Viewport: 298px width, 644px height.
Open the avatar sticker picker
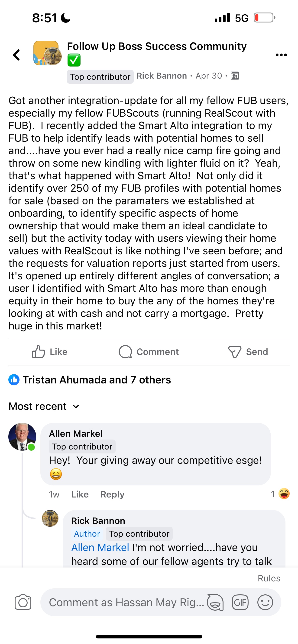(215, 602)
